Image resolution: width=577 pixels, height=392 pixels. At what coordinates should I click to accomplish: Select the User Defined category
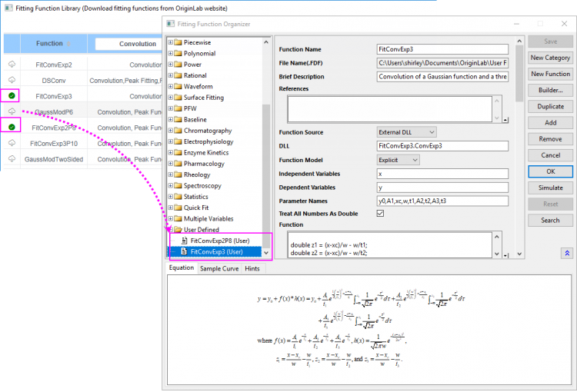click(x=202, y=230)
